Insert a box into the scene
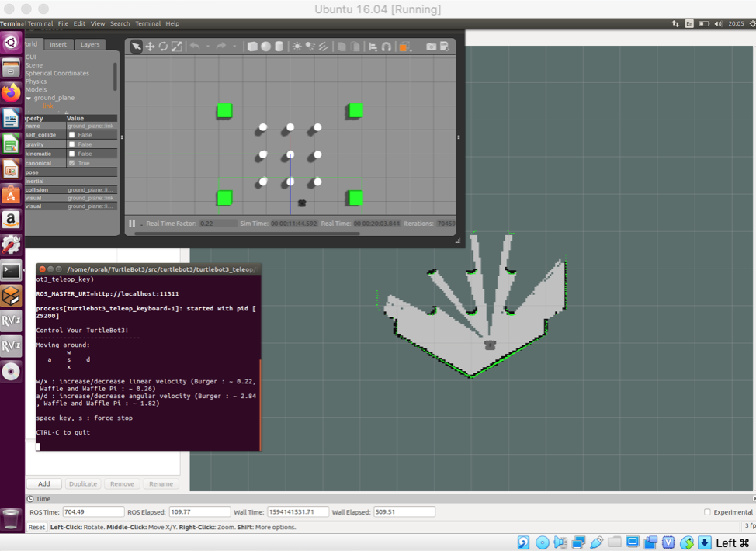 pyautogui.click(x=251, y=46)
